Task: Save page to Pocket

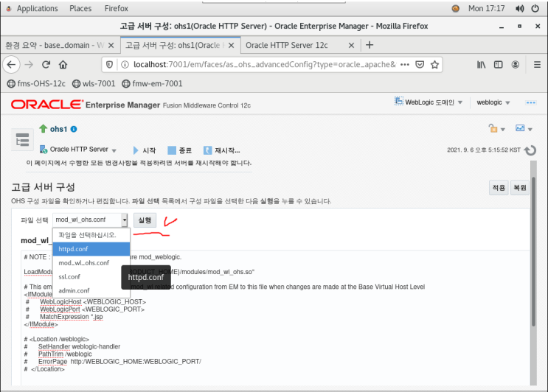Action: tap(420, 65)
